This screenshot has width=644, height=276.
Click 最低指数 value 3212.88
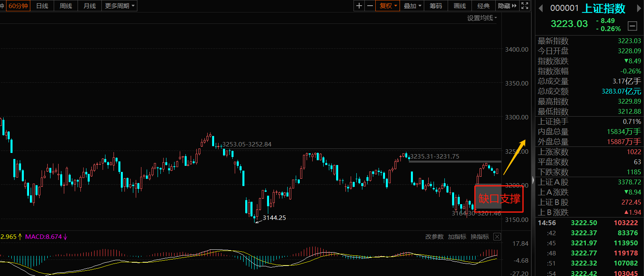[x=629, y=111]
